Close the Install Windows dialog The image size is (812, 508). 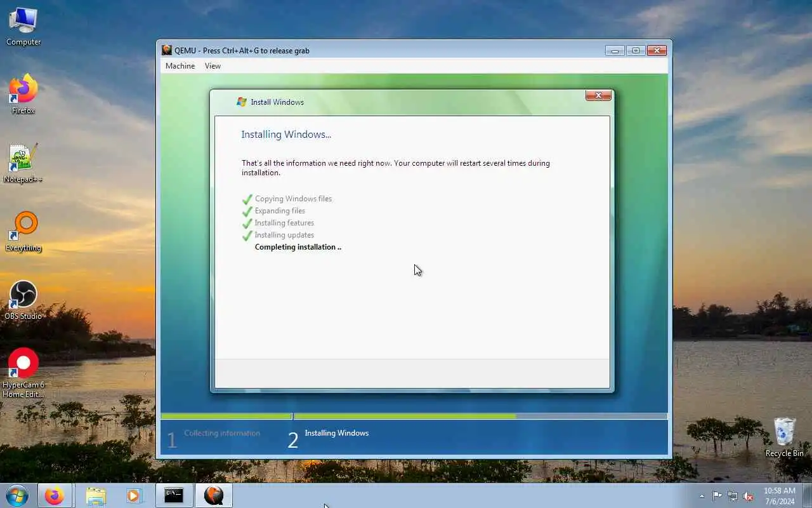pyautogui.click(x=598, y=95)
